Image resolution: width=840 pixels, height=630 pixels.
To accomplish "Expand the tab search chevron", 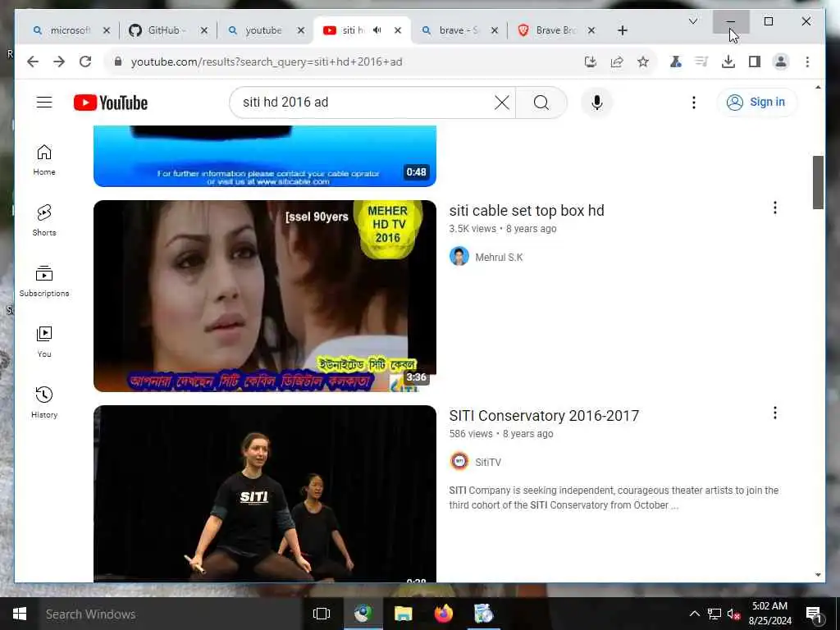I will point(692,21).
